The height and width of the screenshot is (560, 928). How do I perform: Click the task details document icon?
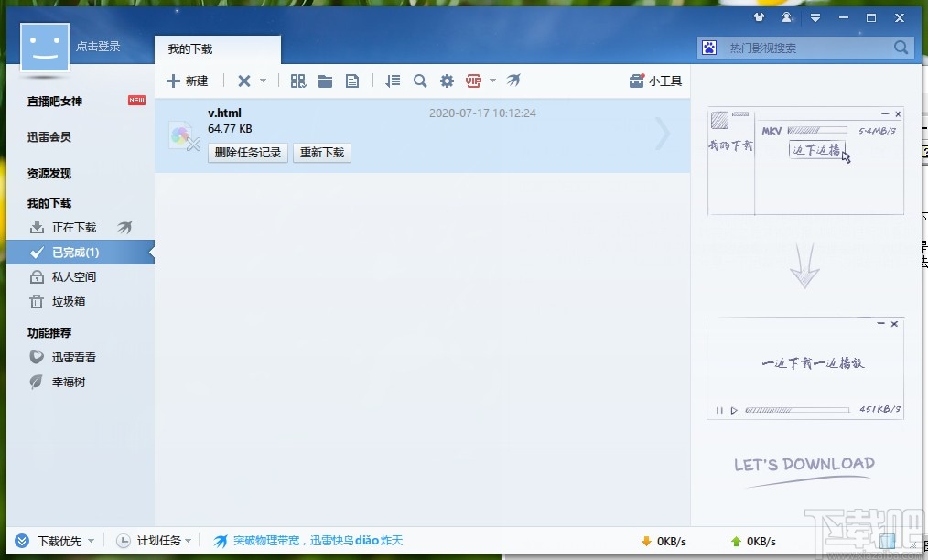pyautogui.click(x=352, y=81)
